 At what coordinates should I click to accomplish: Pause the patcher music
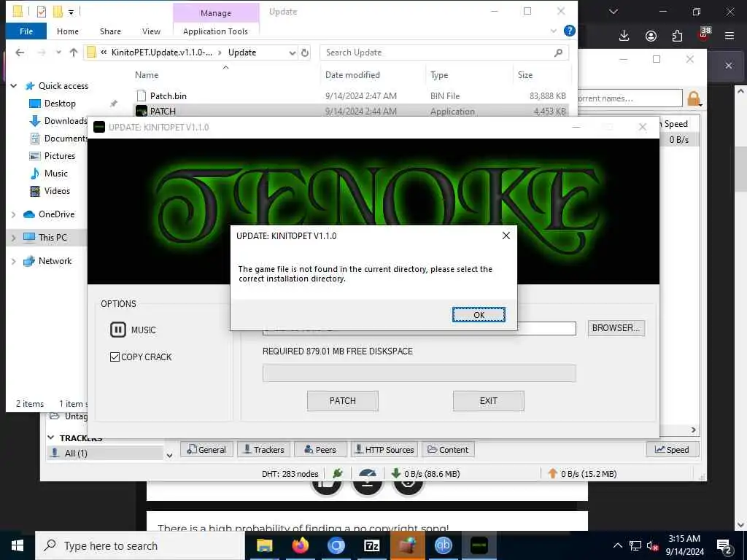117,330
